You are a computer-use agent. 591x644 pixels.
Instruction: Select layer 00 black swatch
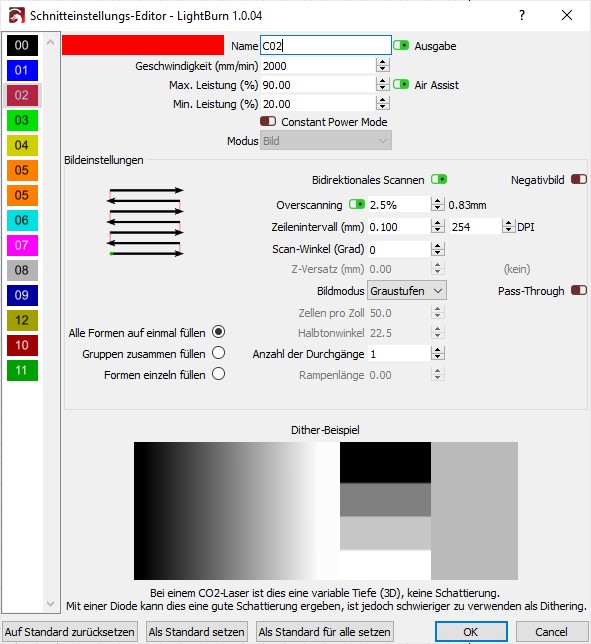click(22, 45)
